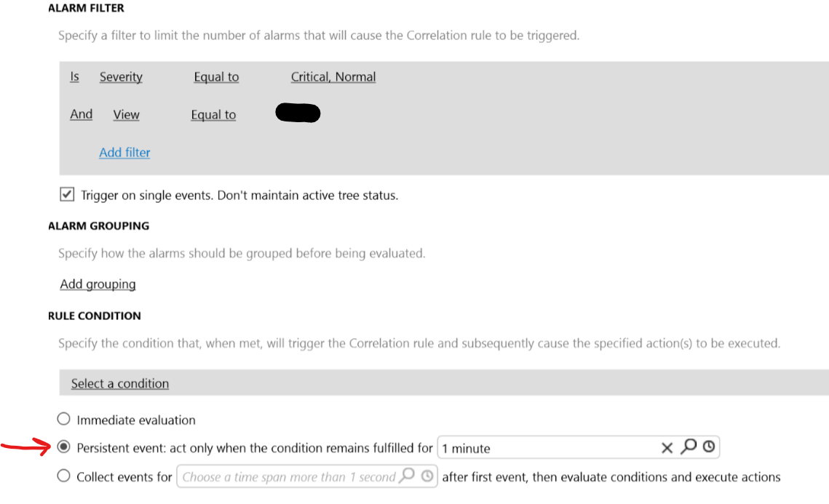Change View row 'Equal to' operator

click(213, 115)
